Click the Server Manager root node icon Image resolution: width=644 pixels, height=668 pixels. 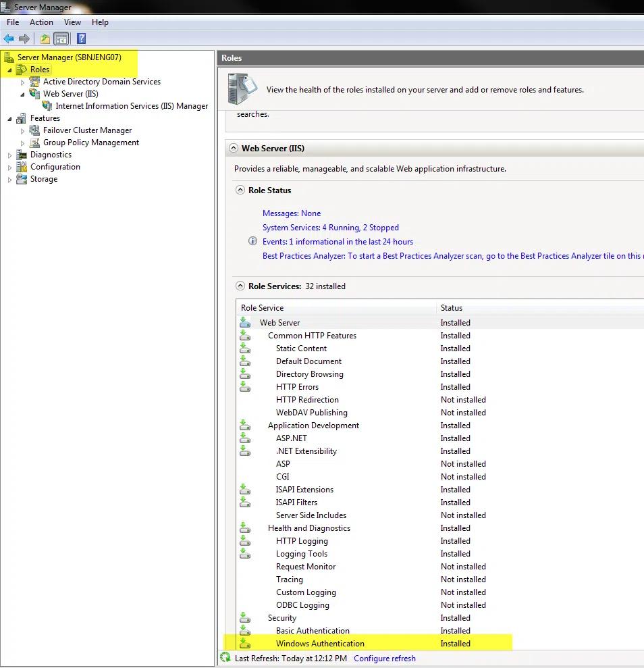pos(9,57)
